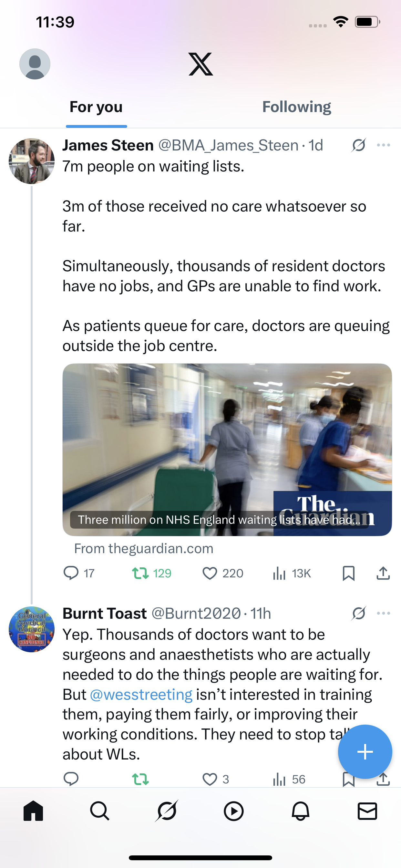Bookmark James Steen's post
Image resolution: width=401 pixels, height=868 pixels.
pyautogui.click(x=348, y=573)
